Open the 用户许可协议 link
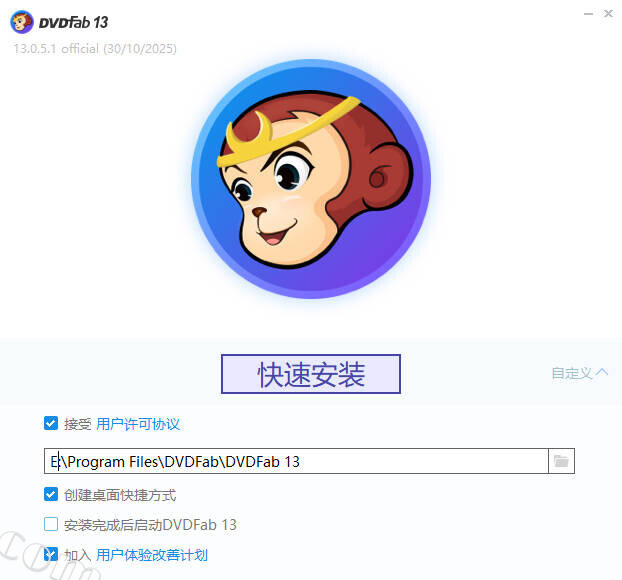The height and width of the screenshot is (580, 622). point(138,424)
